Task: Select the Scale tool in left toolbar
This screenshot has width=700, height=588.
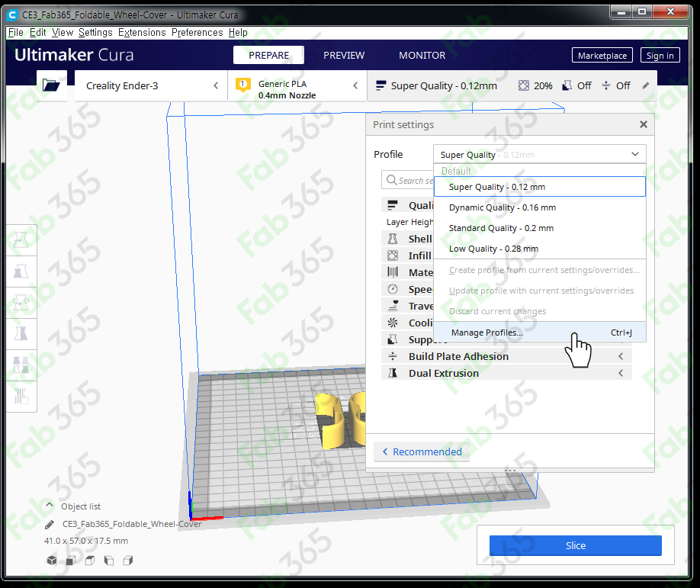Action: [x=21, y=272]
